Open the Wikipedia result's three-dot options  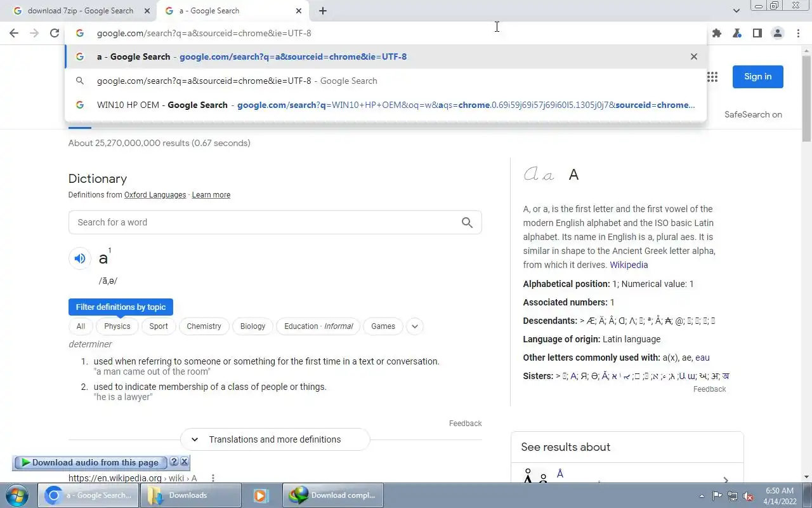[213, 478]
